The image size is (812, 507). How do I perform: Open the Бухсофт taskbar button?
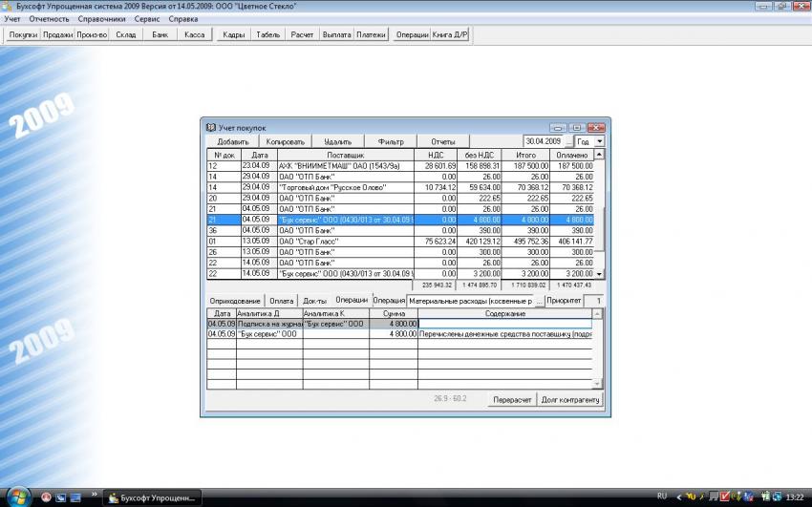(153, 497)
